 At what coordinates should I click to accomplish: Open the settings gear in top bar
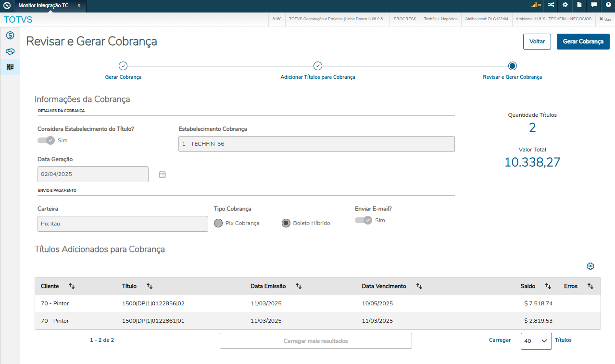tap(565, 5)
